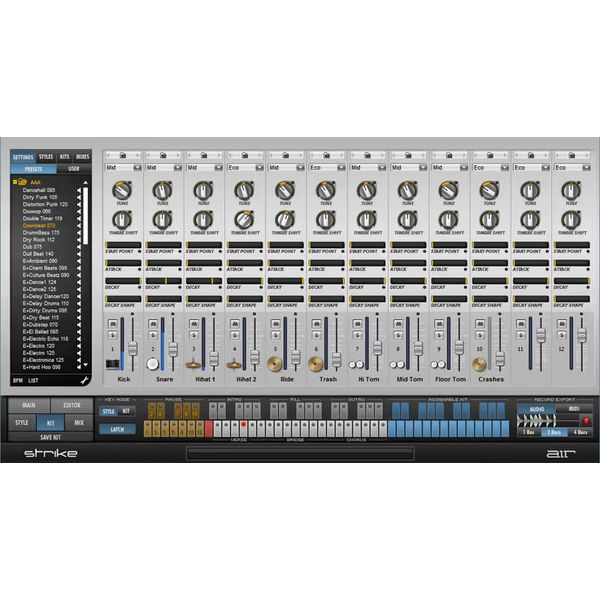Click the Kick channel Tune knob
Image resolution: width=600 pixels, height=600 pixels.
pyautogui.click(x=120, y=190)
